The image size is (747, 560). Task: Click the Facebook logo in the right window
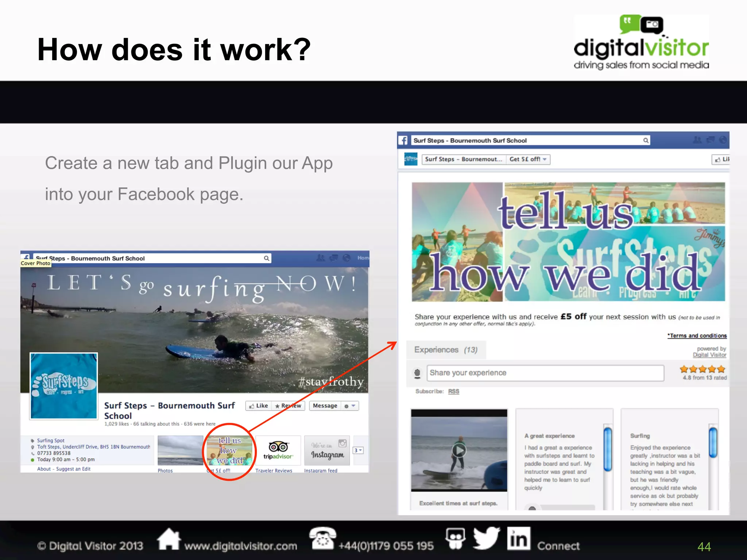tap(403, 140)
